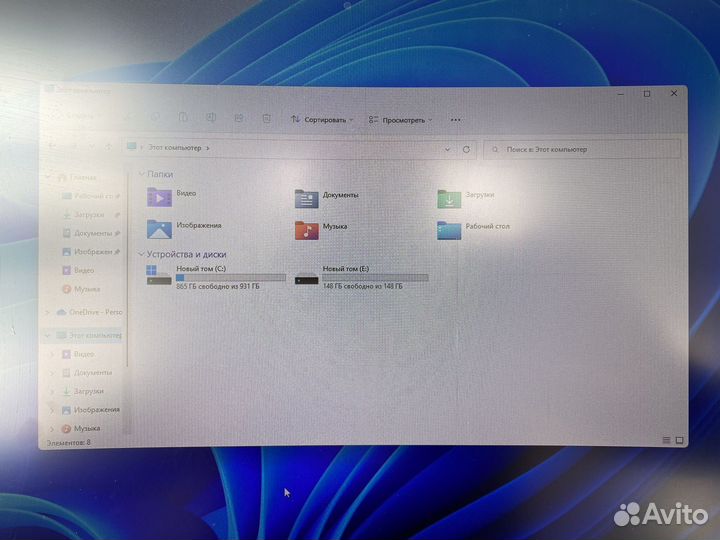Open the Видео folder in Папки
This screenshot has height=540, width=720.
pyautogui.click(x=159, y=197)
